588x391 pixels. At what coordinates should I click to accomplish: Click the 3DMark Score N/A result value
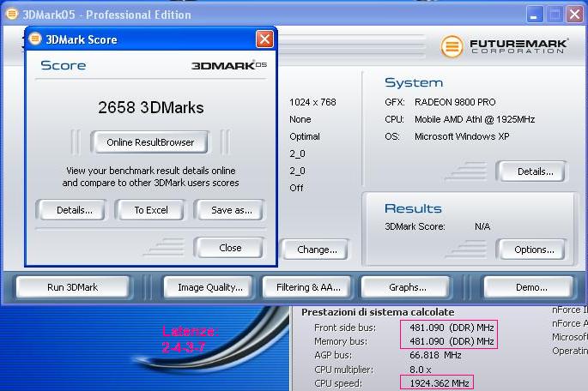point(482,226)
